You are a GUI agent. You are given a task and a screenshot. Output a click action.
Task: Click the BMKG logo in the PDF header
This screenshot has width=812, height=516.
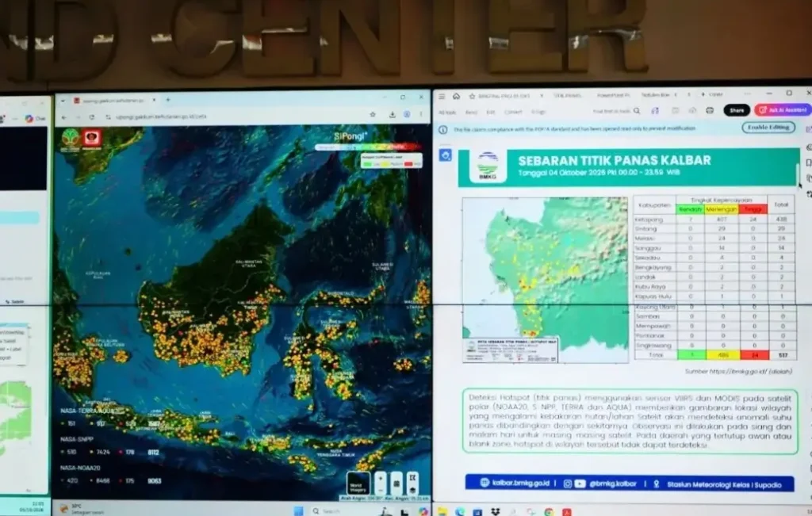(488, 166)
